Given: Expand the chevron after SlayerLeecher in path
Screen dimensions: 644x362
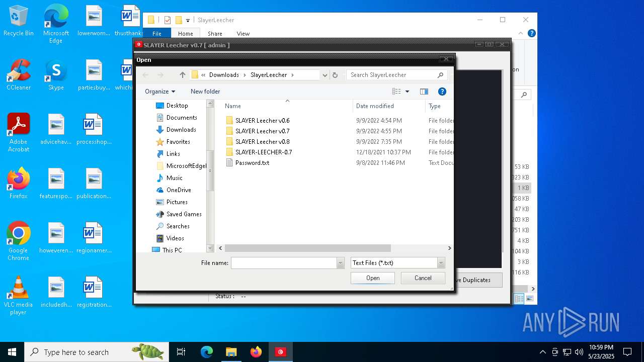Looking at the screenshot, I should 292,75.
